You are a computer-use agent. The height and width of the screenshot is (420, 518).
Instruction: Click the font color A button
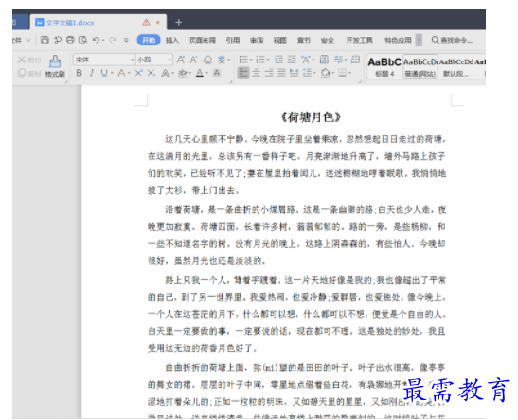pos(200,73)
